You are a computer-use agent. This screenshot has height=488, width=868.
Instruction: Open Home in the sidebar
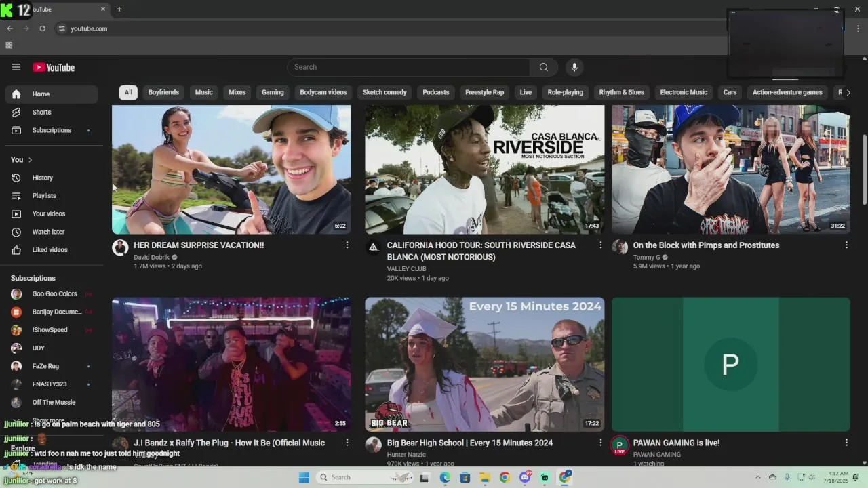pos(52,94)
